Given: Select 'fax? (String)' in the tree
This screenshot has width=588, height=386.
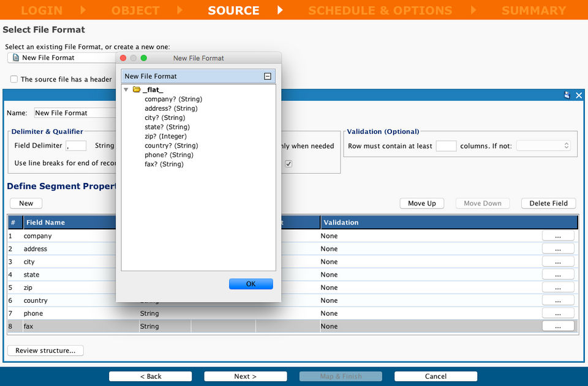Looking at the screenshot, I should click(164, 164).
